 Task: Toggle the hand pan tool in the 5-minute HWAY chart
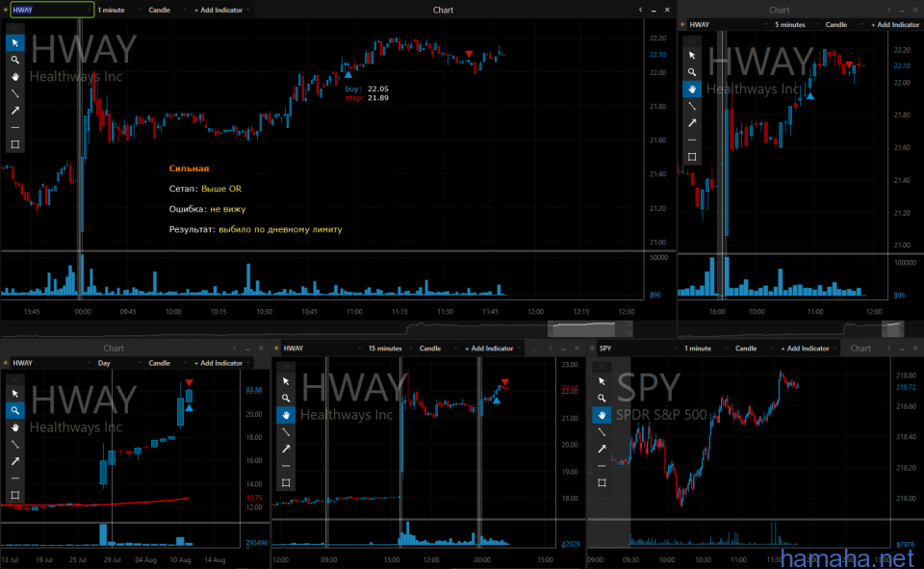pos(692,89)
